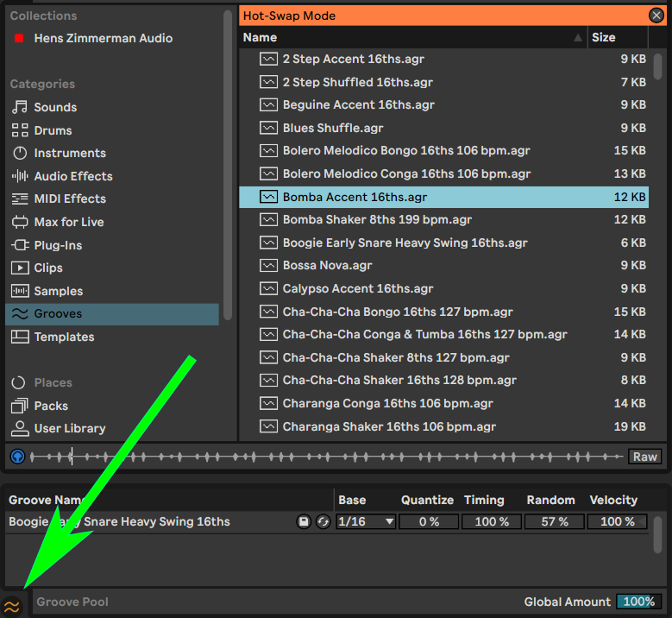The height and width of the screenshot is (618, 672).
Task: Click the hot-swap groove icon
Action: (323, 521)
